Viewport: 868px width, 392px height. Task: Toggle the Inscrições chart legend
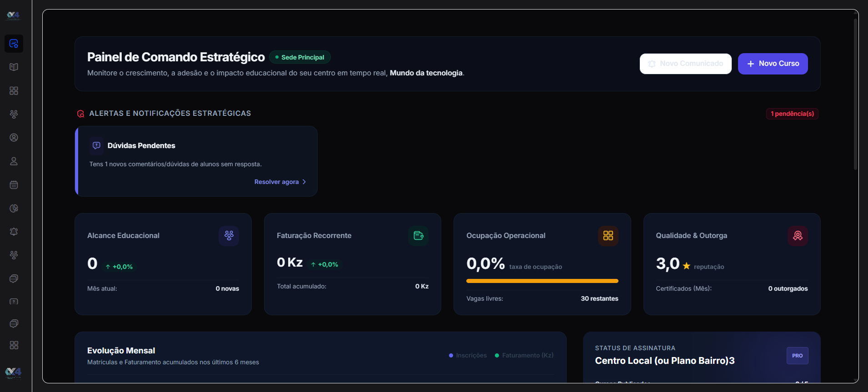468,355
